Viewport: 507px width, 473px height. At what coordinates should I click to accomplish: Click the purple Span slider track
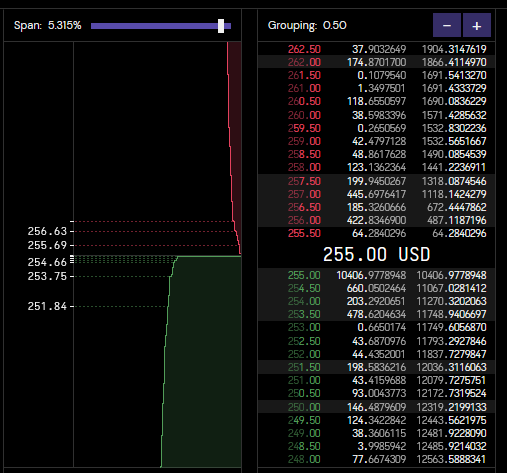click(x=161, y=26)
